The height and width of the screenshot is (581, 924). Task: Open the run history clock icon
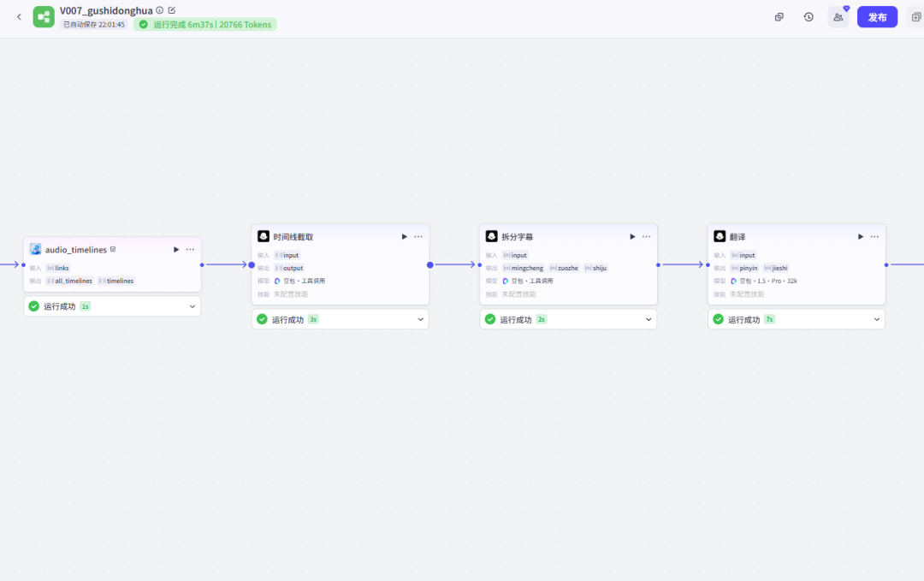808,17
